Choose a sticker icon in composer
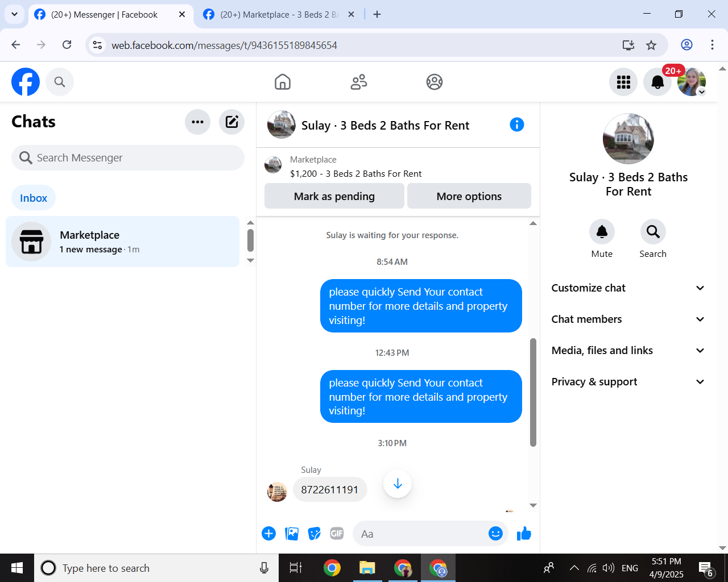The image size is (728, 582). point(315,534)
